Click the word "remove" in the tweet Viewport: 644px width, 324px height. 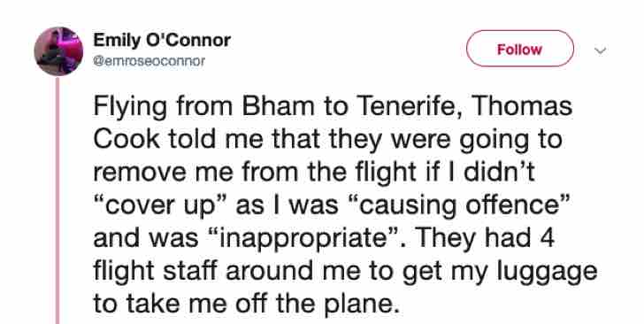click(140, 172)
